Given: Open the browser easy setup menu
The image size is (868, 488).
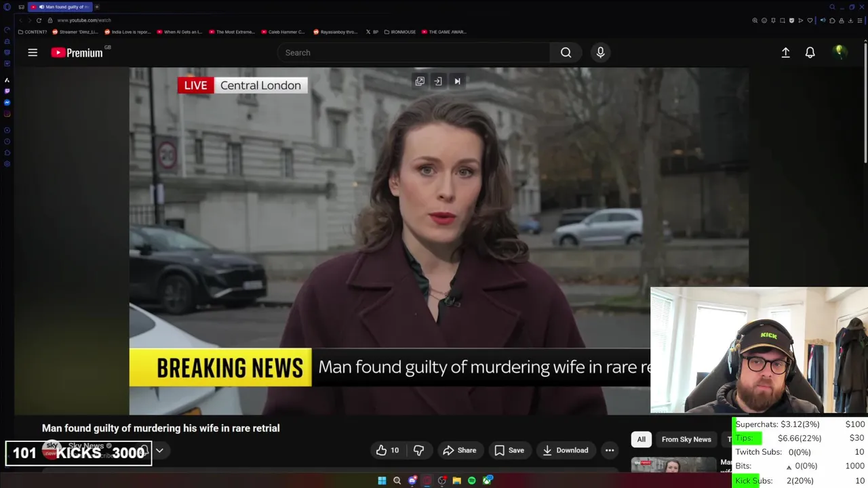Looking at the screenshot, I should coord(860,20).
